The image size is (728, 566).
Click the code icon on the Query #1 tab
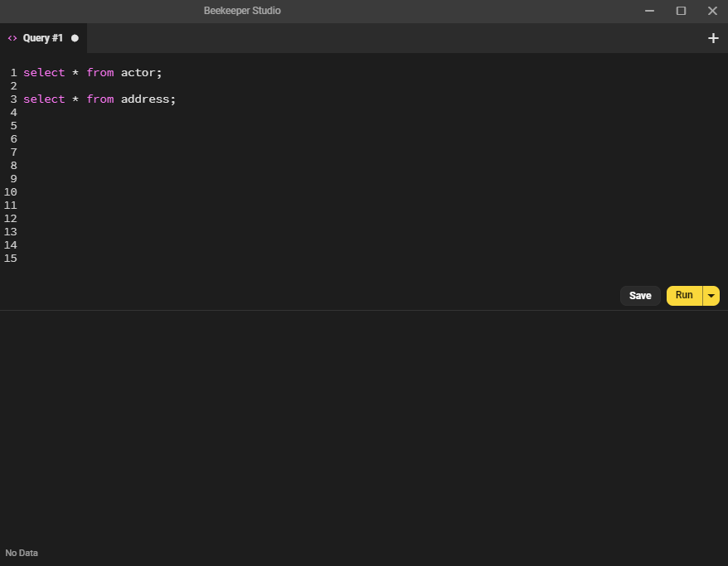coord(12,37)
